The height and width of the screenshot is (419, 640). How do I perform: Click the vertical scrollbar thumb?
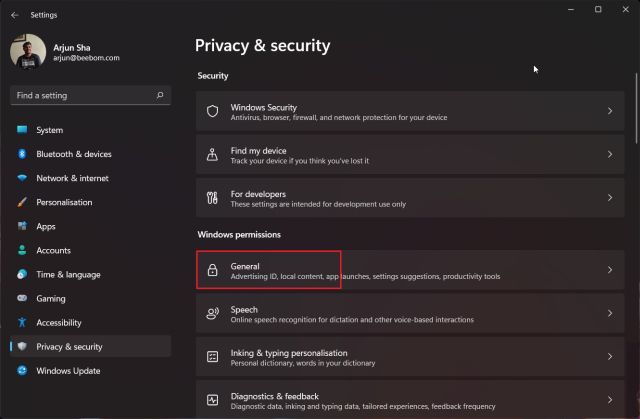point(636,108)
